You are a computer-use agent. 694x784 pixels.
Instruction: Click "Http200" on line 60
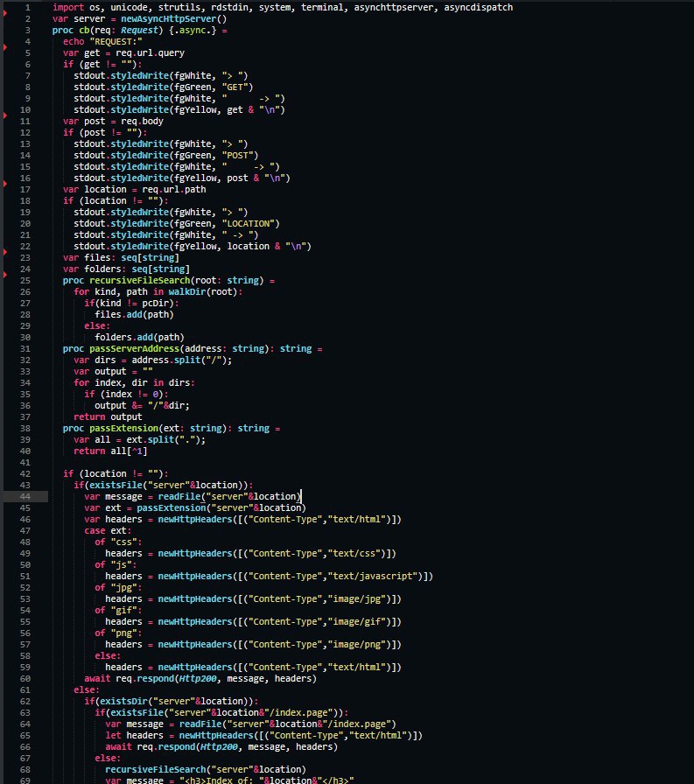point(198,679)
